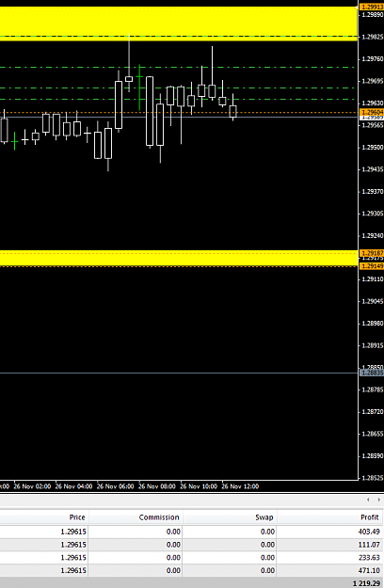This screenshot has width=384, height=588.
Task: Click the total profit value 1 219.29
Action: [366, 583]
